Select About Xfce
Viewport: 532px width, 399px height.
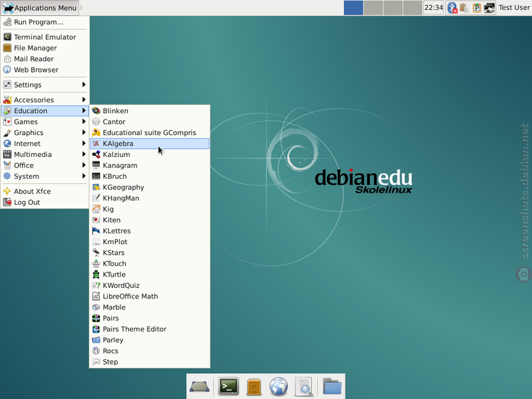(x=45, y=192)
